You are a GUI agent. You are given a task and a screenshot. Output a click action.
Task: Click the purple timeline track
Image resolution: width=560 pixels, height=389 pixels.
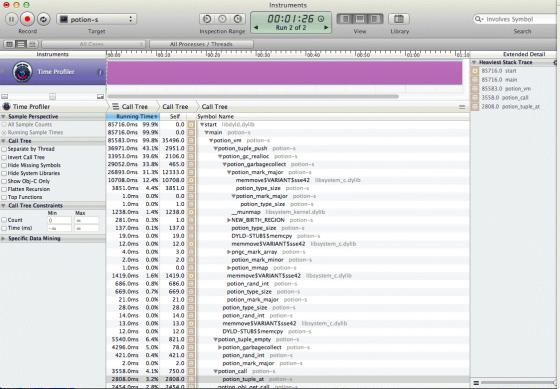284,73
